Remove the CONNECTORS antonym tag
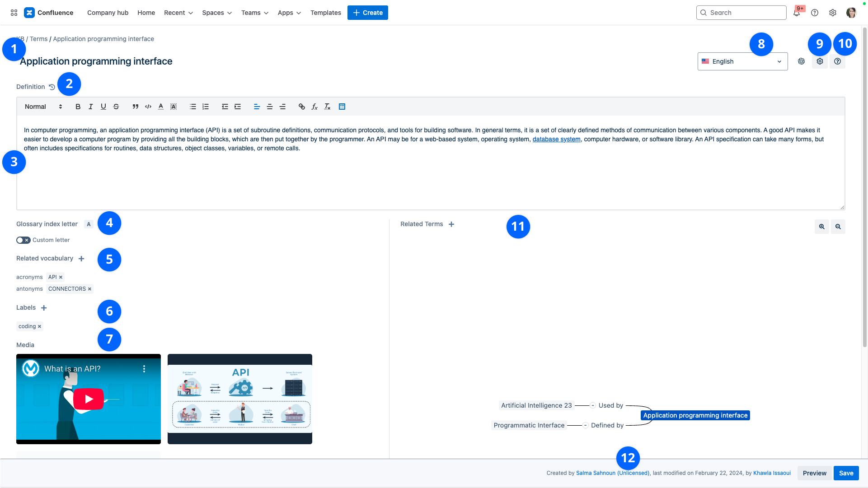The height and width of the screenshot is (488, 868). [89, 289]
